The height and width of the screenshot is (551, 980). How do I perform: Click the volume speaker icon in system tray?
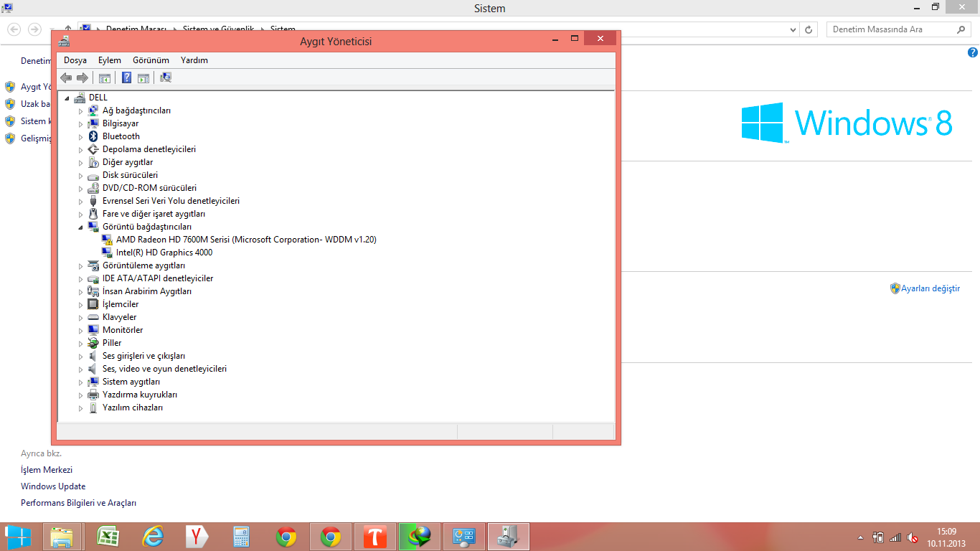(x=913, y=537)
